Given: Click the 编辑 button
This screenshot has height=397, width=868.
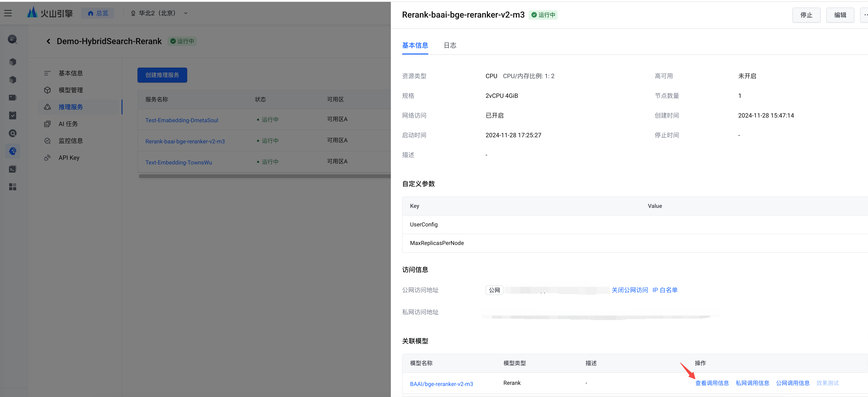Looking at the screenshot, I should click(x=840, y=15).
